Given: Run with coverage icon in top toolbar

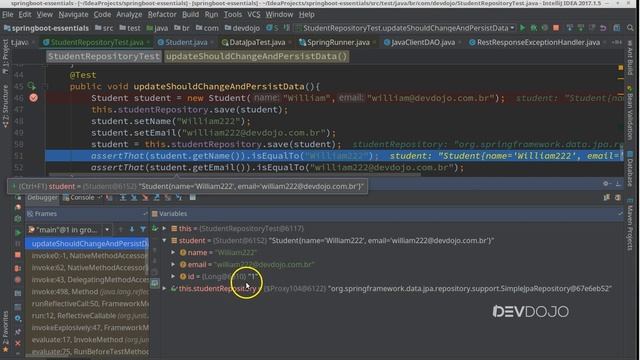Looking at the screenshot, I should pos(544,28).
